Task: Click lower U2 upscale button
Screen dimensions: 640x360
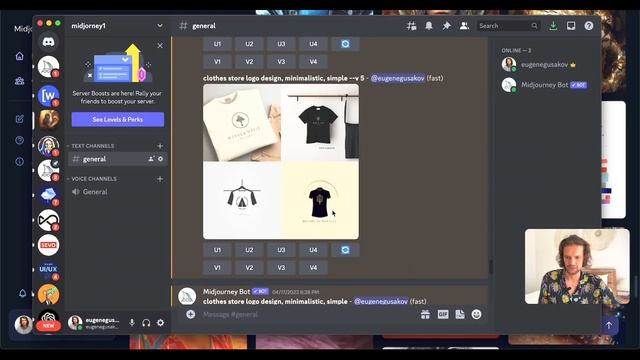Action: (x=249, y=250)
